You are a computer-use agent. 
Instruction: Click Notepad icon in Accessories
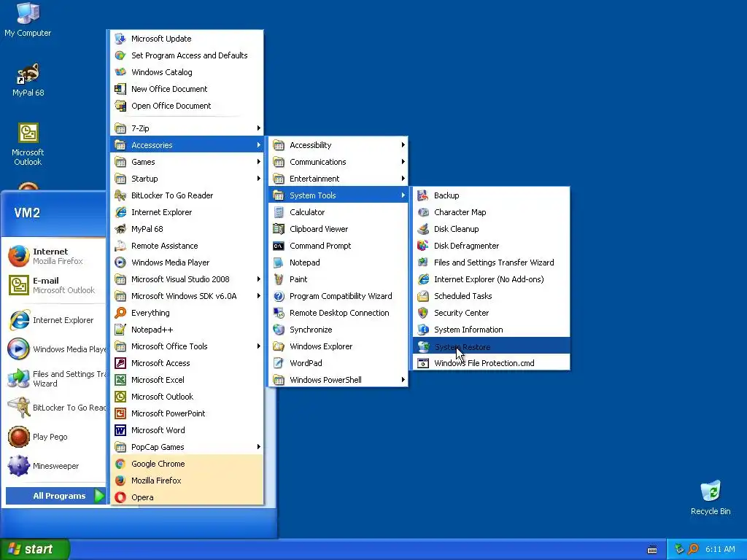coord(279,262)
